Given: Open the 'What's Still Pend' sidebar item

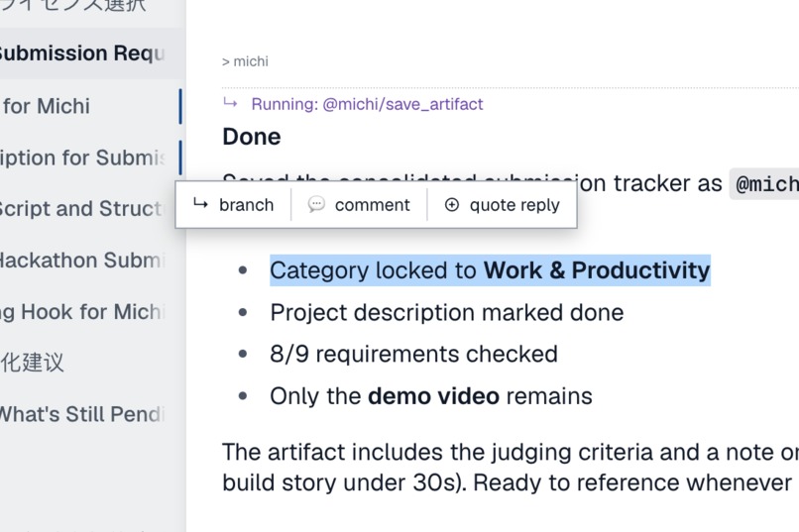Looking at the screenshot, I should point(92,414).
